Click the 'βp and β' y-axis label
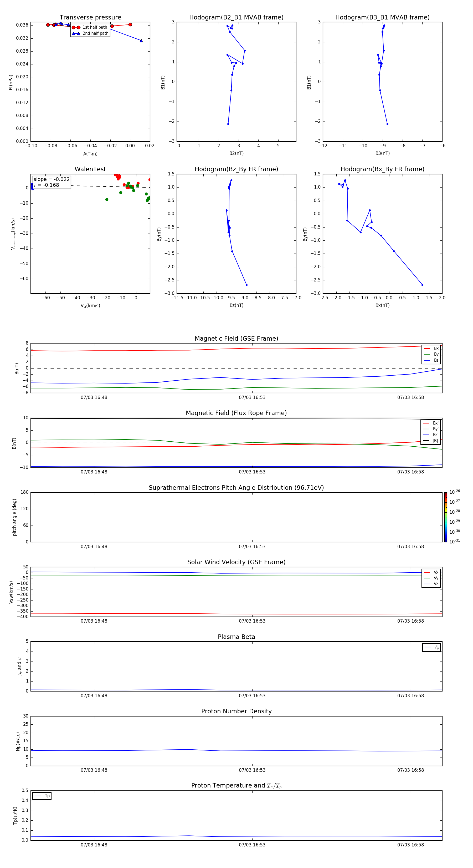This screenshot has height=868, width=473. click(19, 666)
